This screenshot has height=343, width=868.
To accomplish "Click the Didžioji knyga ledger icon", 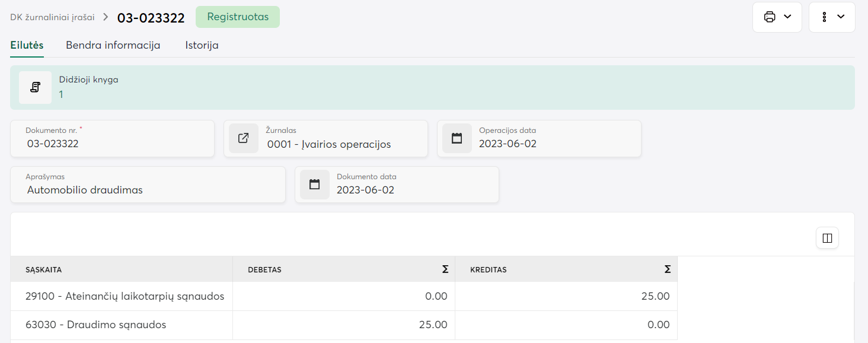I will coord(35,88).
